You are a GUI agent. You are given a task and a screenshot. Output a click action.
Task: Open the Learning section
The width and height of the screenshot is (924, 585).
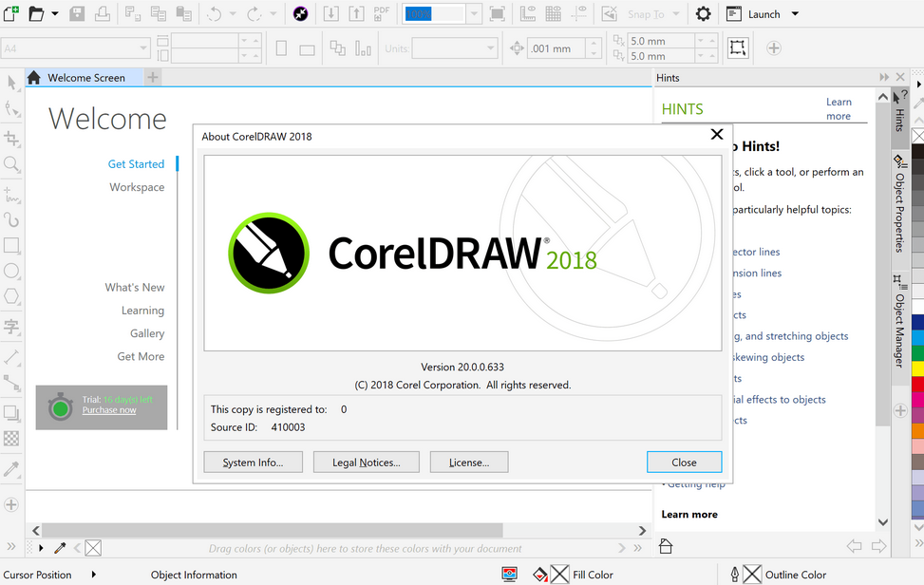tap(142, 311)
